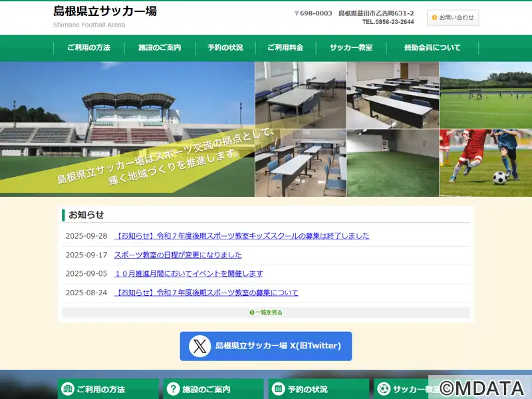532x399 pixels.
Task: Click the soccer ball icon beside サッカー教室
Action: (384, 389)
